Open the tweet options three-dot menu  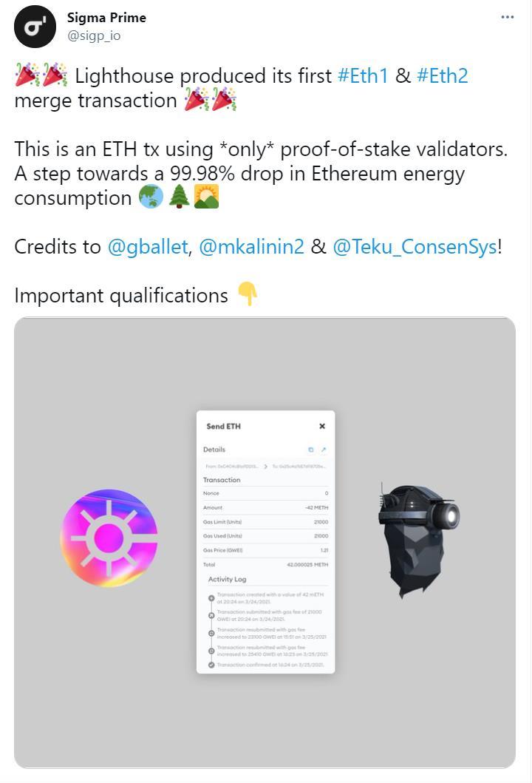tap(506, 16)
